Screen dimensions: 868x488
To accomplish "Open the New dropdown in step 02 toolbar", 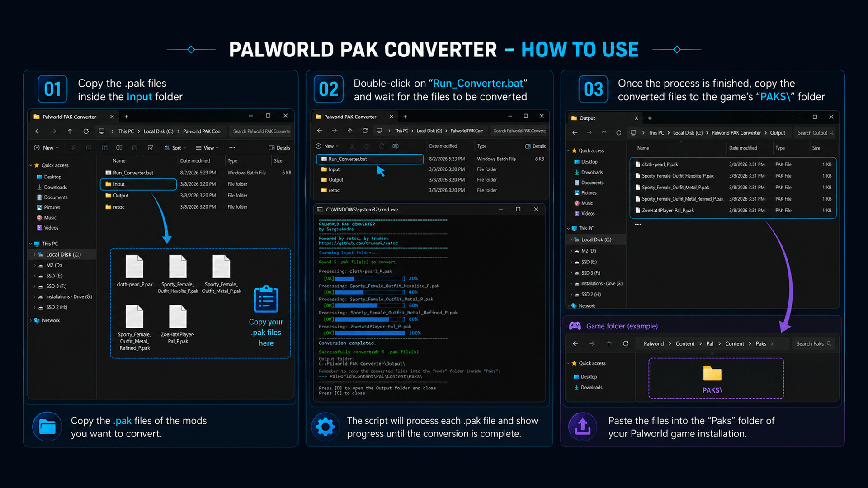I will pyautogui.click(x=327, y=146).
